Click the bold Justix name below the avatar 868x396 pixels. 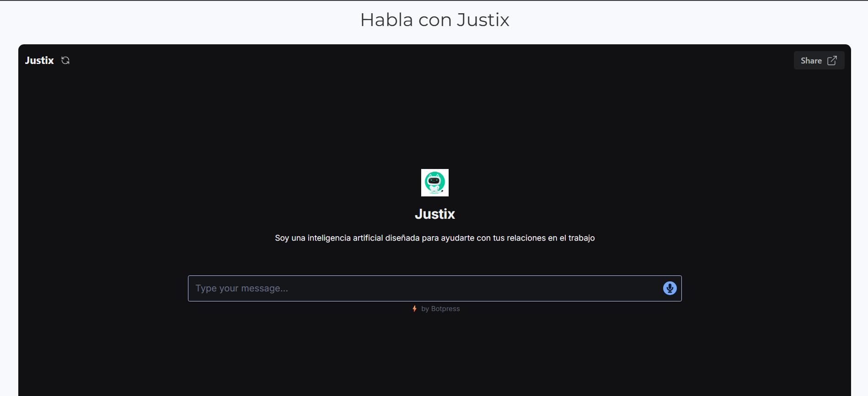tap(434, 214)
